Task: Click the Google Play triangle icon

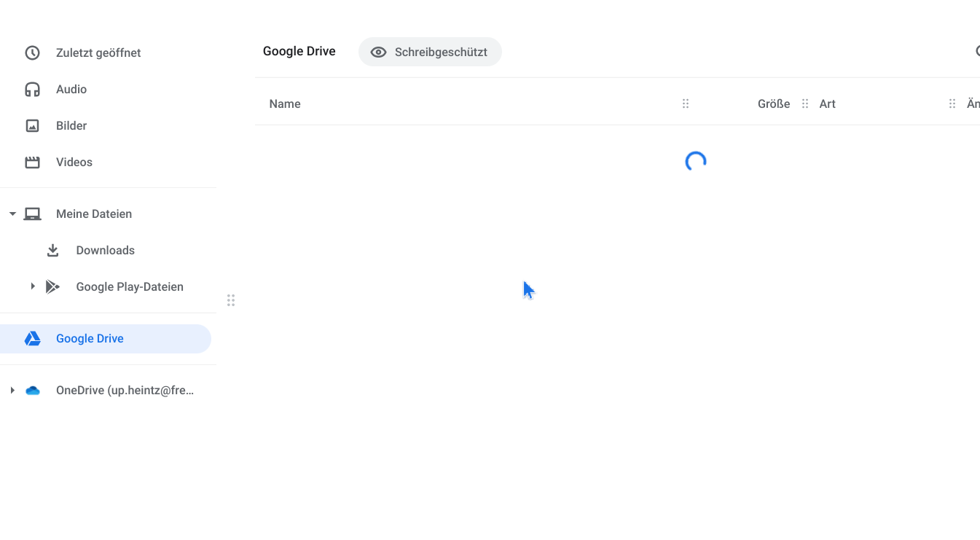Action: tap(52, 286)
